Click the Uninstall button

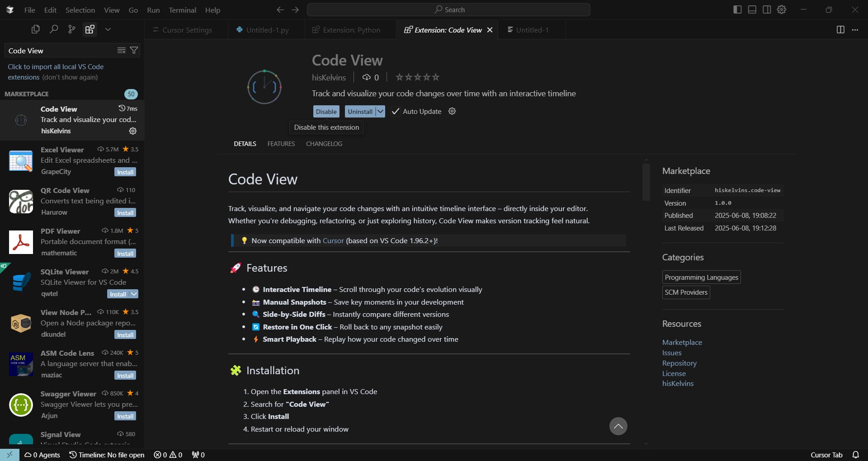tap(360, 111)
